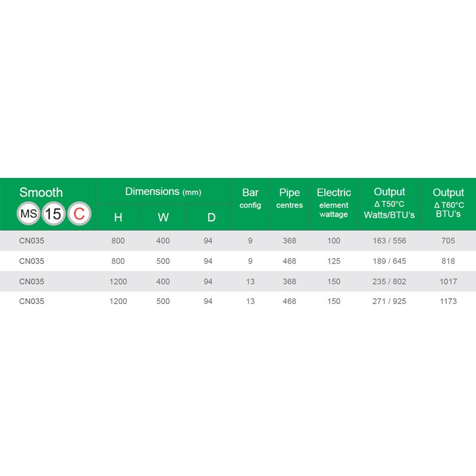This screenshot has height=476, width=476.
Task: Click the D column header
Action: click(211, 217)
